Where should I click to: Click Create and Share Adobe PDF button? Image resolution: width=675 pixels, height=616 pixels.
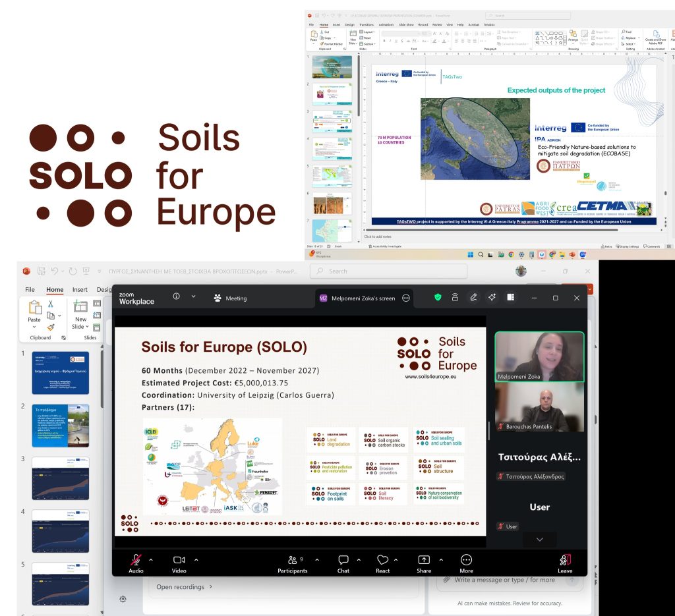pos(655,37)
